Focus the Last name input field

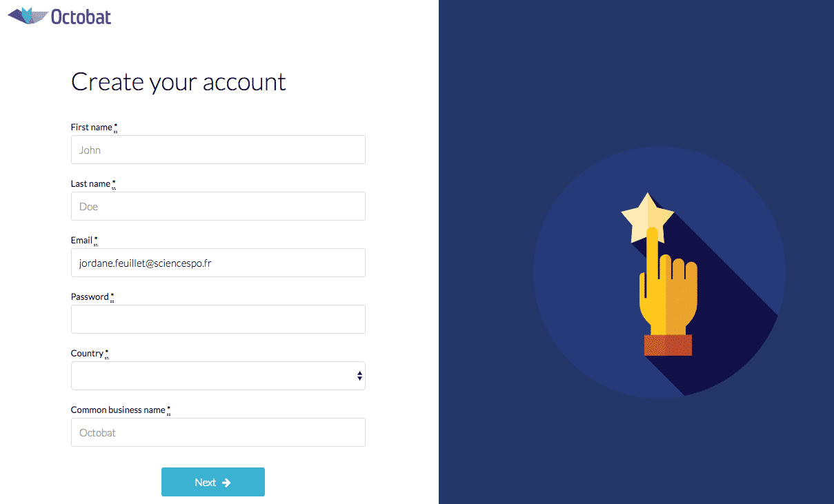pos(218,206)
